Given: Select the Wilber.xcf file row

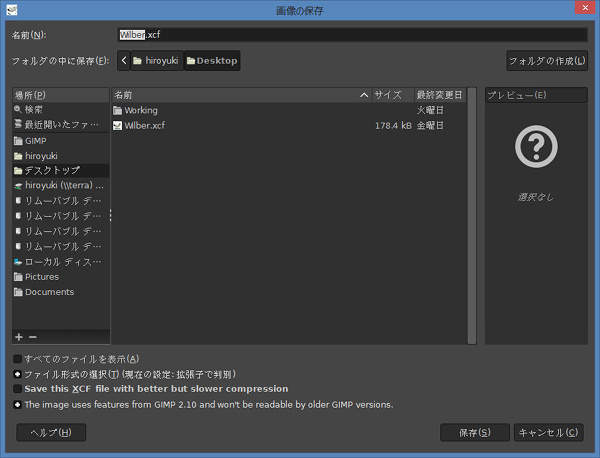Looking at the screenshot, I should tap(289, 126).
